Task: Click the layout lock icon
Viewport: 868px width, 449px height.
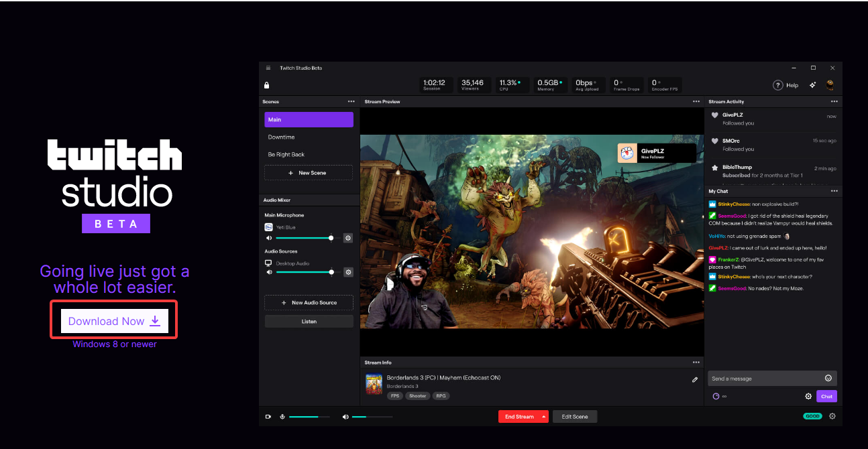Action: pos(267,85)
